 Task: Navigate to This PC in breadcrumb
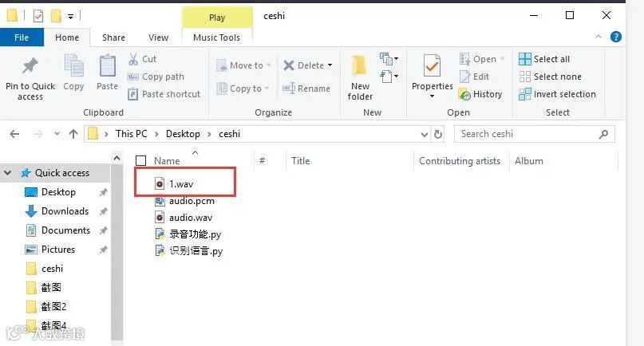click(131, 134)
